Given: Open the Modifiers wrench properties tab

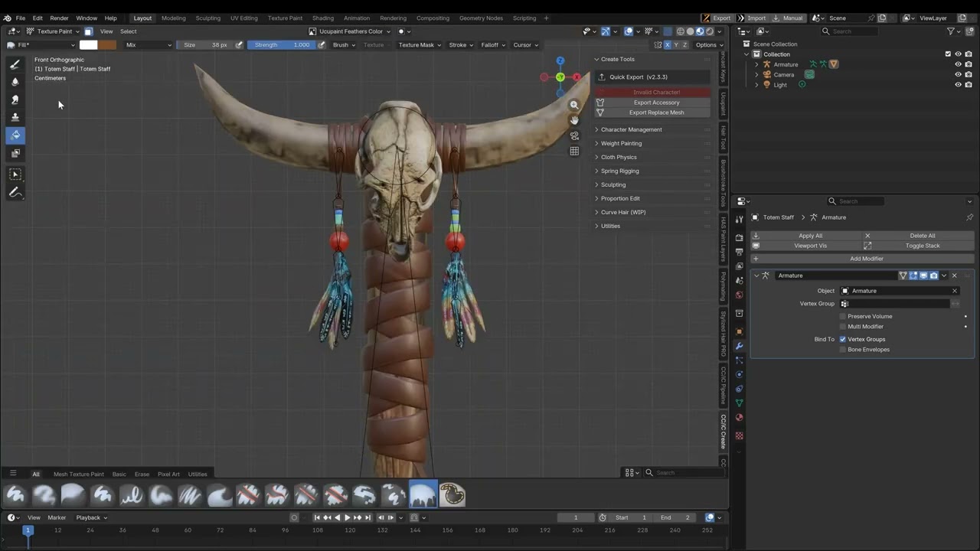Looking at the screenshot, I should coord(739,346).
